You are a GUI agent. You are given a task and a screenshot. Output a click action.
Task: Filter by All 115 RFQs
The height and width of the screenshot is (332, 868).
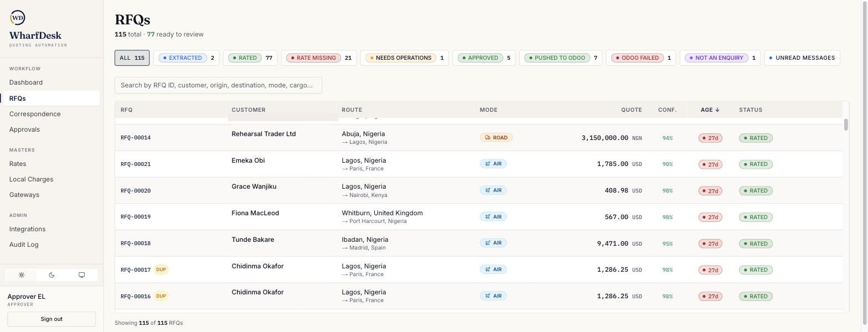[132, 58]
